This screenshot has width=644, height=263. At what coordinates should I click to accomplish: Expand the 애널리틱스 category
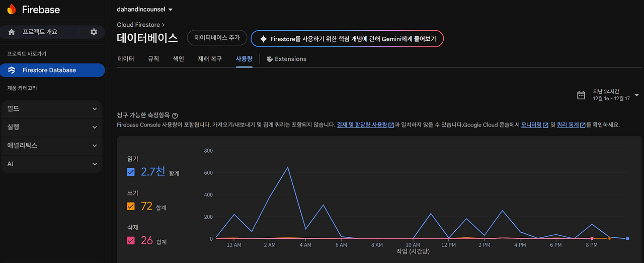[52, 146]
